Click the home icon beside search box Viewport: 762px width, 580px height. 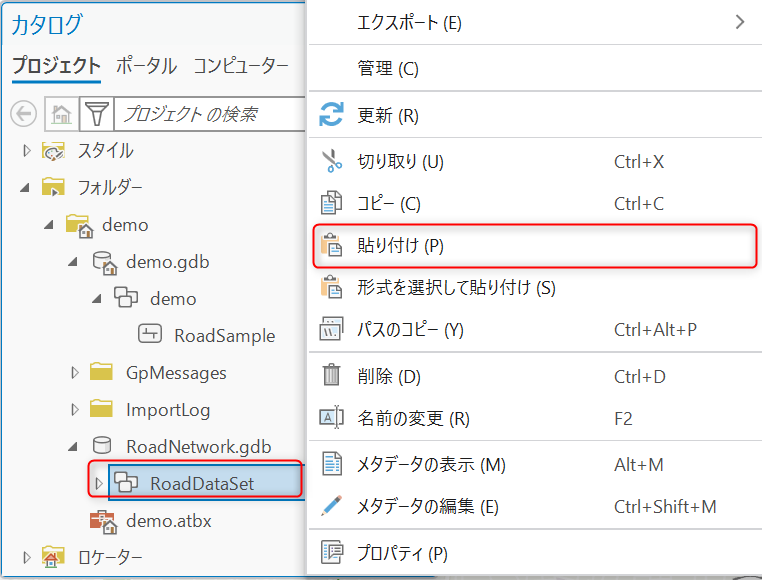62,114
